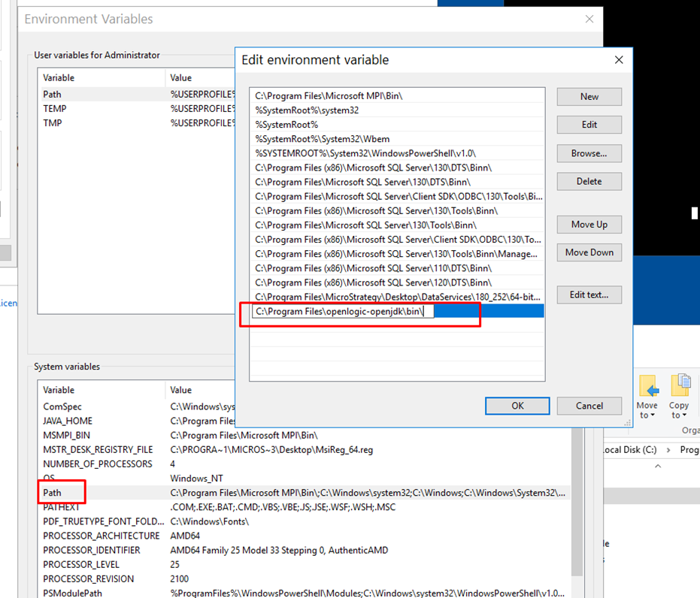Click the New button
The image size is (700, 598).
[589, 97]
